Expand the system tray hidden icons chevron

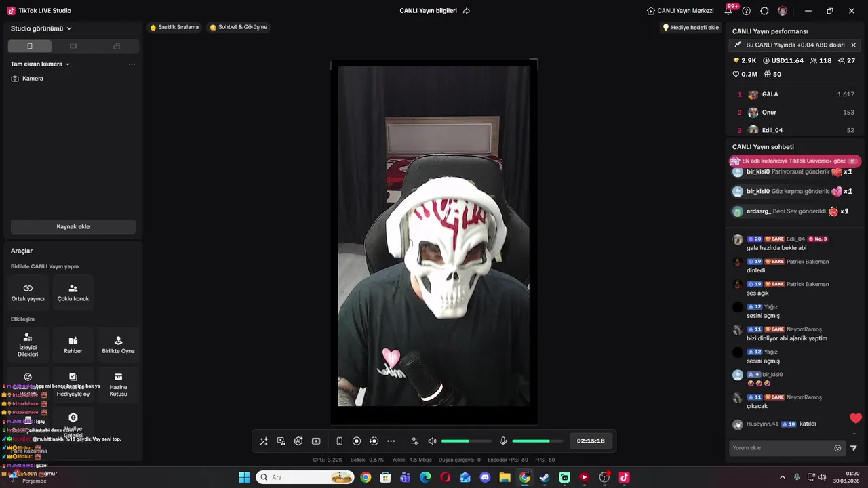click(x=782, y=477)
